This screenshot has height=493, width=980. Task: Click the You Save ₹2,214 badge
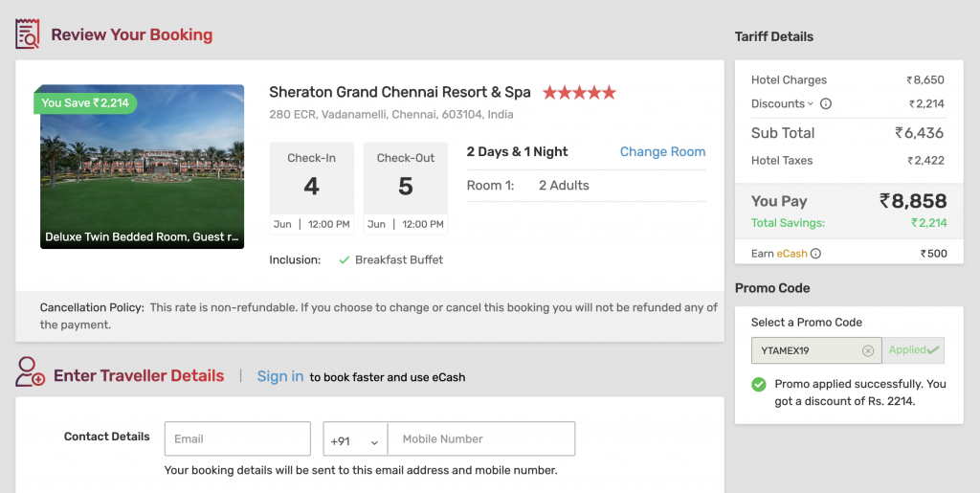click(x=85, y=103)
